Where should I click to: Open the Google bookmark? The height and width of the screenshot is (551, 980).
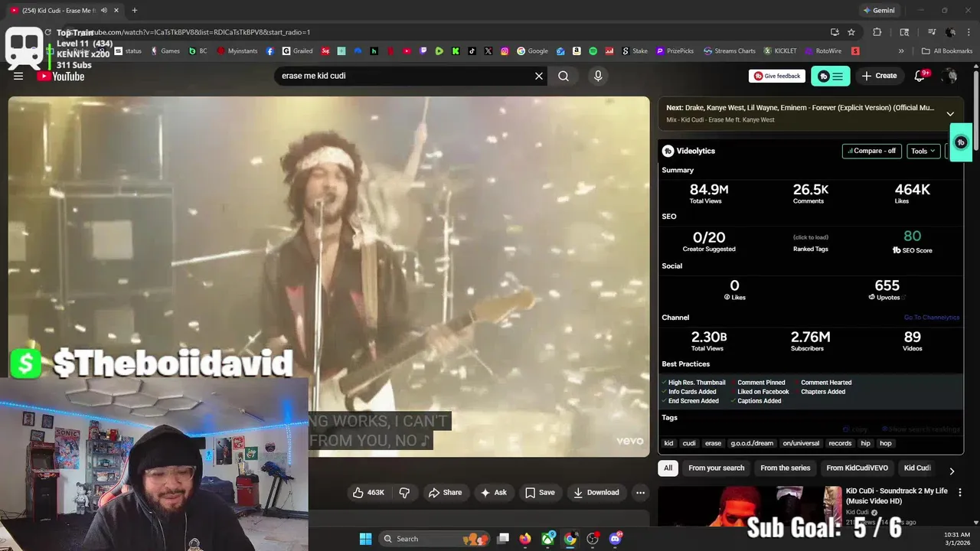pyautogui.click(x=532, y=51)
